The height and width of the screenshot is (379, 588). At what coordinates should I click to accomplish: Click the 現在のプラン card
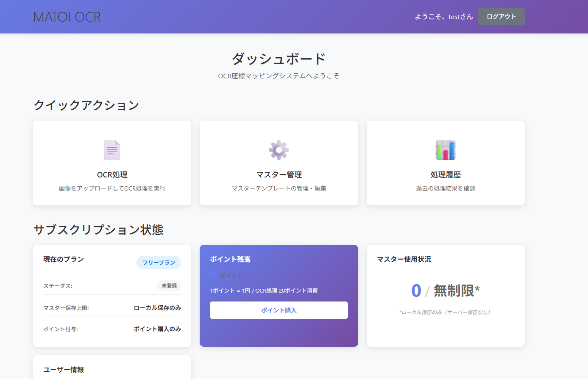[111, 296]
